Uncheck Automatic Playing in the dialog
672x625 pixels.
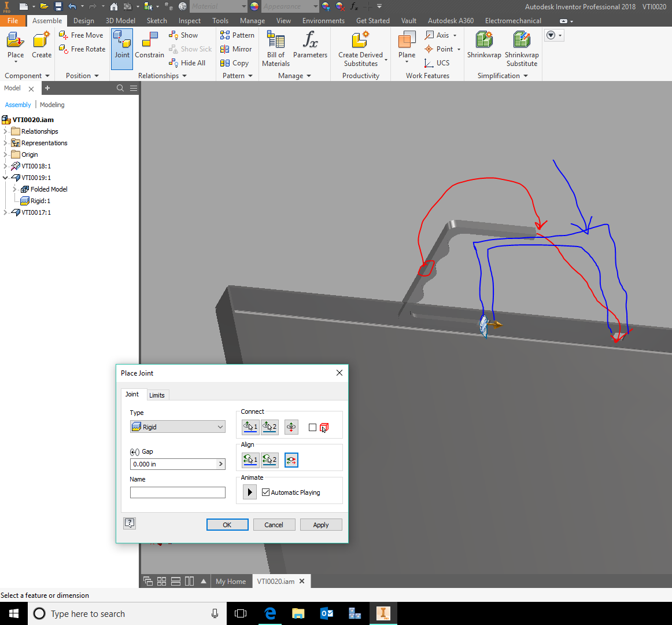pyautogui.click(x=265, y=492)
